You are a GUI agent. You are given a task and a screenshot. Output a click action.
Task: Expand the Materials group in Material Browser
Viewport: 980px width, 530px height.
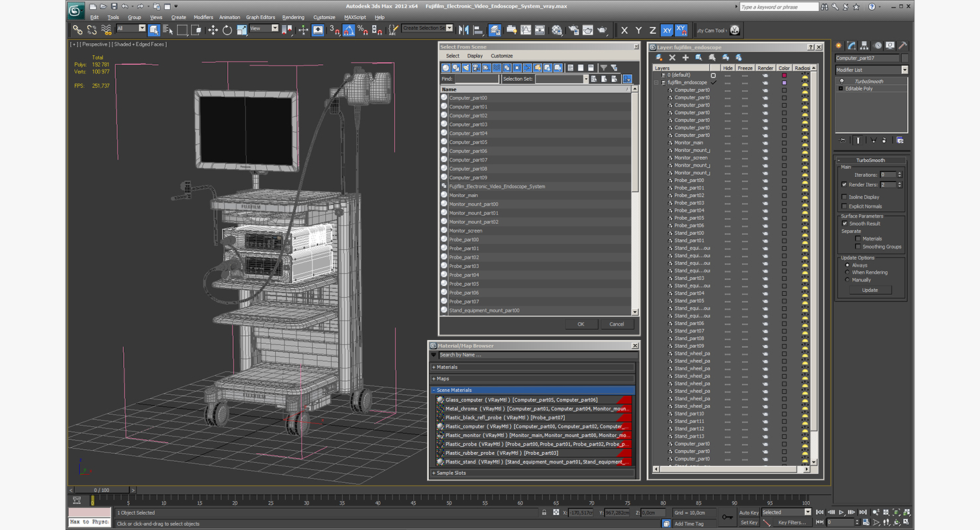[533, 367]
